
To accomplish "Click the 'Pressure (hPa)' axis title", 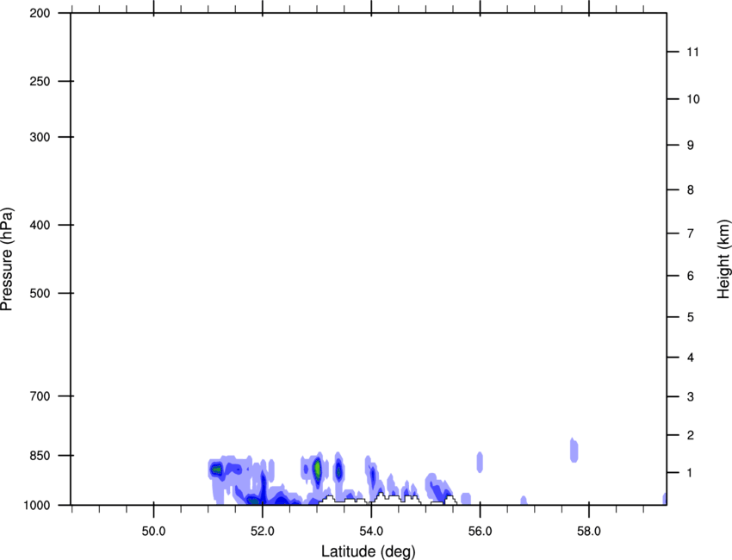I will click(x=7, y=259).
